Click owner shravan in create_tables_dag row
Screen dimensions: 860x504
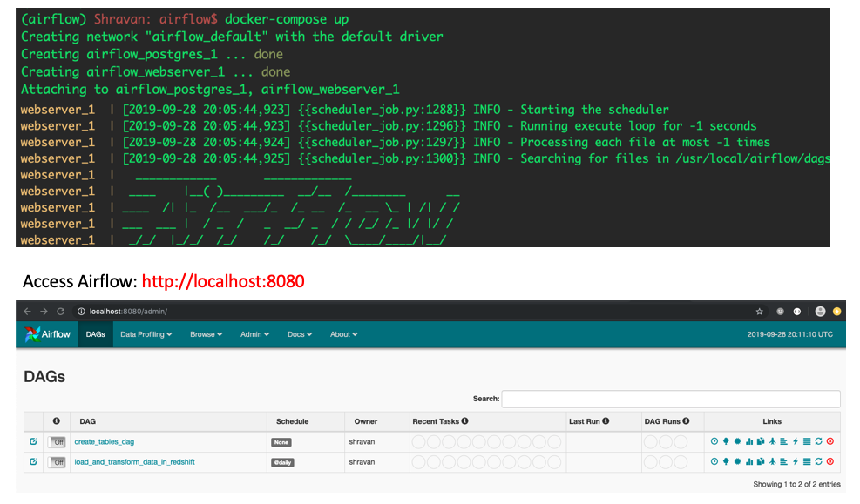(362, 441)
